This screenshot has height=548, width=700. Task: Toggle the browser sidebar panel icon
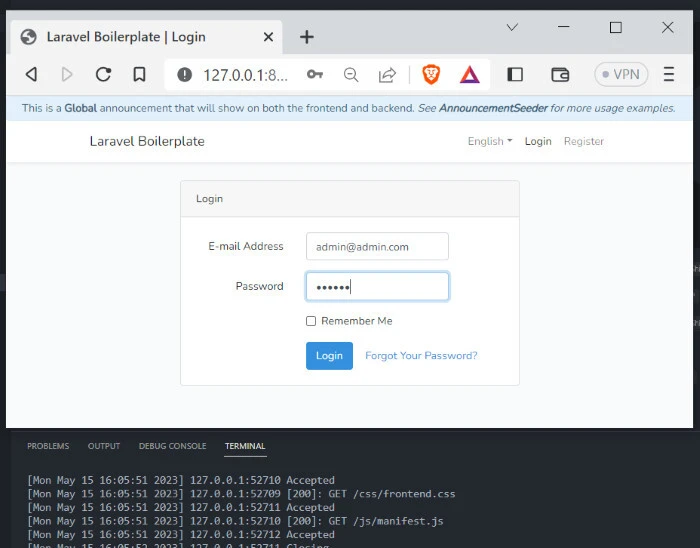(515, 74)
